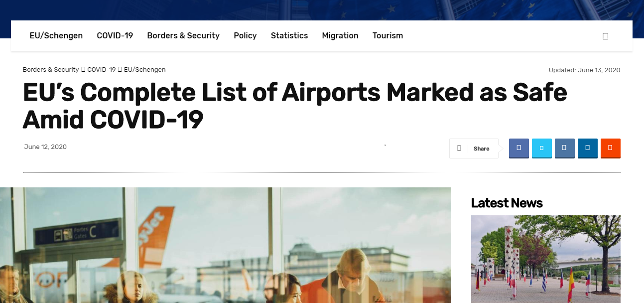Go to Borders & Security section
Viewport: 644px width, 303px height.
coord(183,36)
